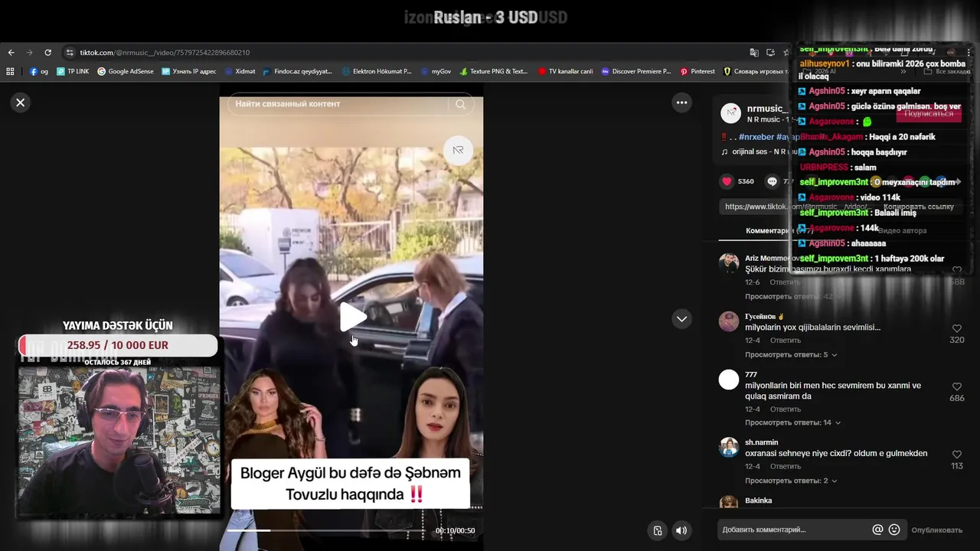Expand 'Просмотреть ответы: 14' replies
The width and height of the screenshot is (980, 551).
click(x=792, y=422)
